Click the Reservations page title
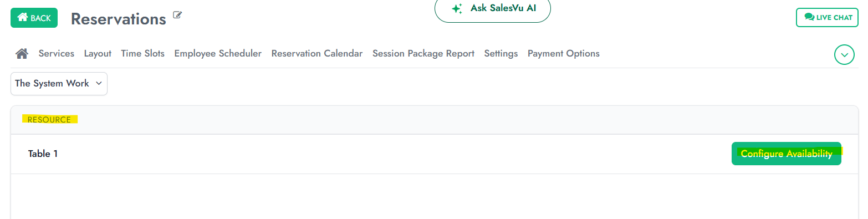 click(119, 18)
